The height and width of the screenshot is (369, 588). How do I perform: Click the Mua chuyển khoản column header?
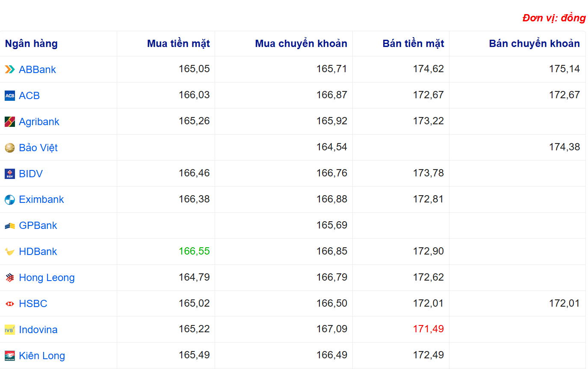coord(301,44)
